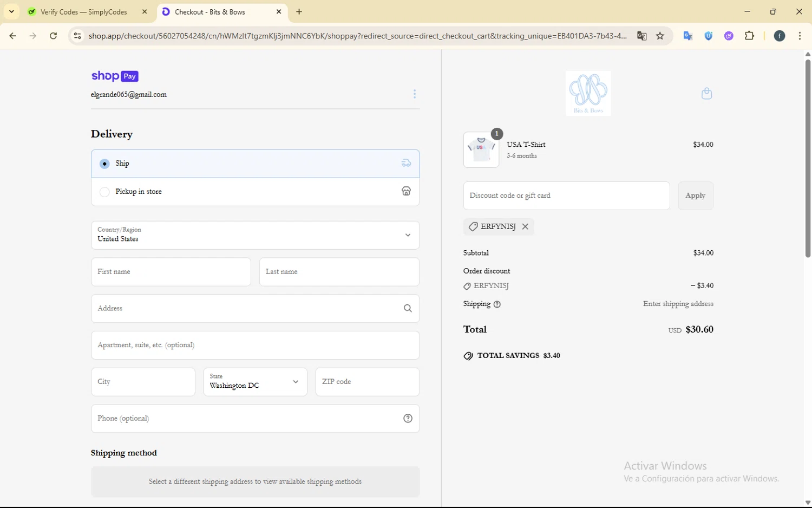The height and width of the screenshot is (508, 812).
Task: Focus the First name field
Action: [x=171, y=272]
